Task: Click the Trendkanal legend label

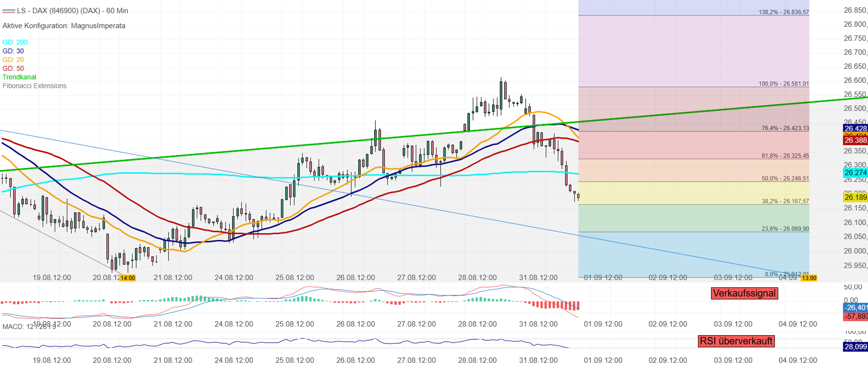Action: pyautogui.click(x=19, y=77)
